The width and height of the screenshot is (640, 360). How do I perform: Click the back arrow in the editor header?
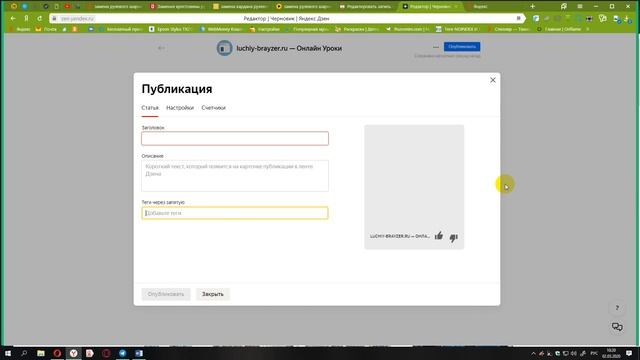pyautogui.click(x=161, y=48)
